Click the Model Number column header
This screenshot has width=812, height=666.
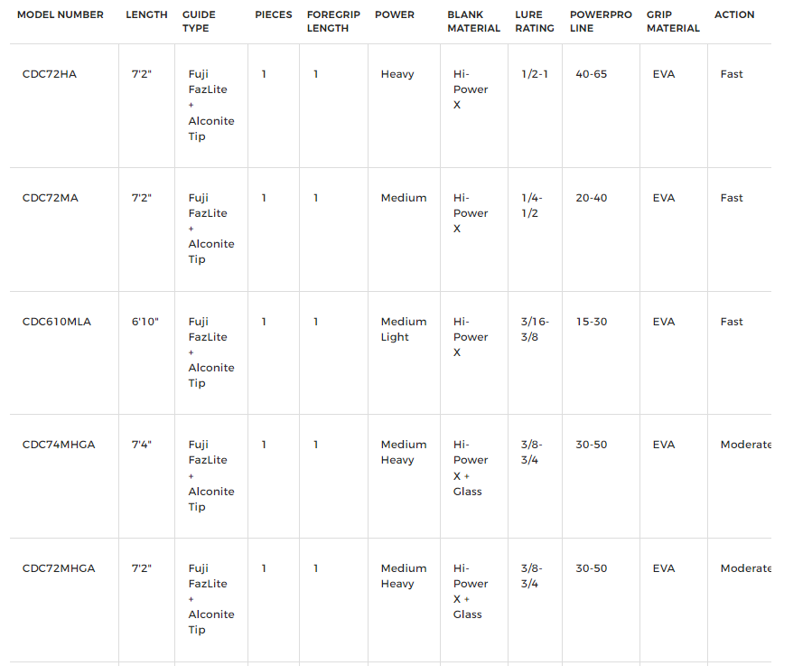click(61, 14)
